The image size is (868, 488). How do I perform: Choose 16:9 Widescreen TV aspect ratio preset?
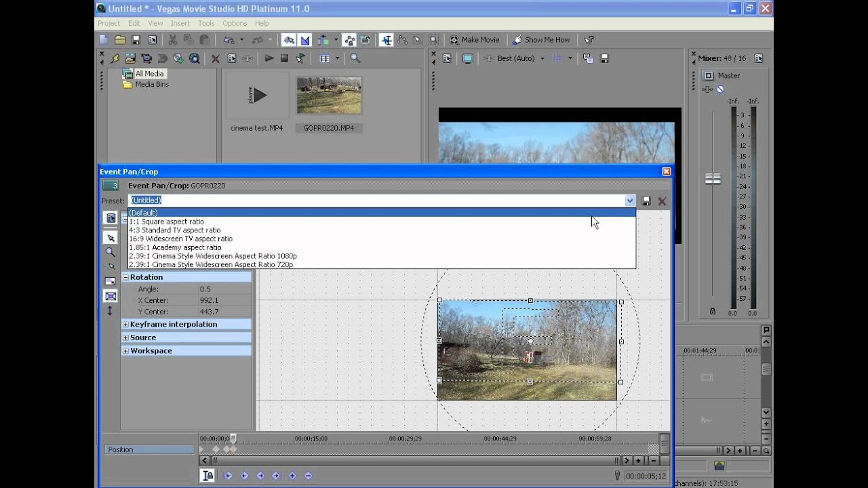[382, 239]
